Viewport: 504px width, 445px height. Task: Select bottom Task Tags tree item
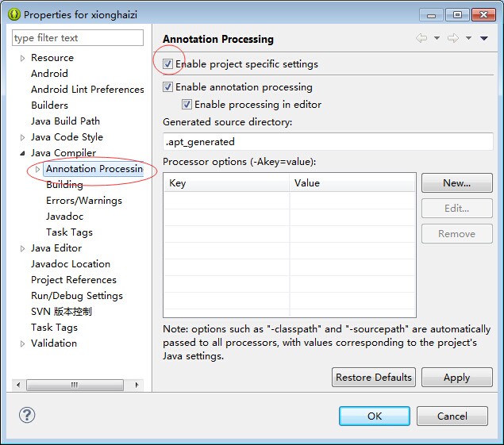(x=54, y=328)
